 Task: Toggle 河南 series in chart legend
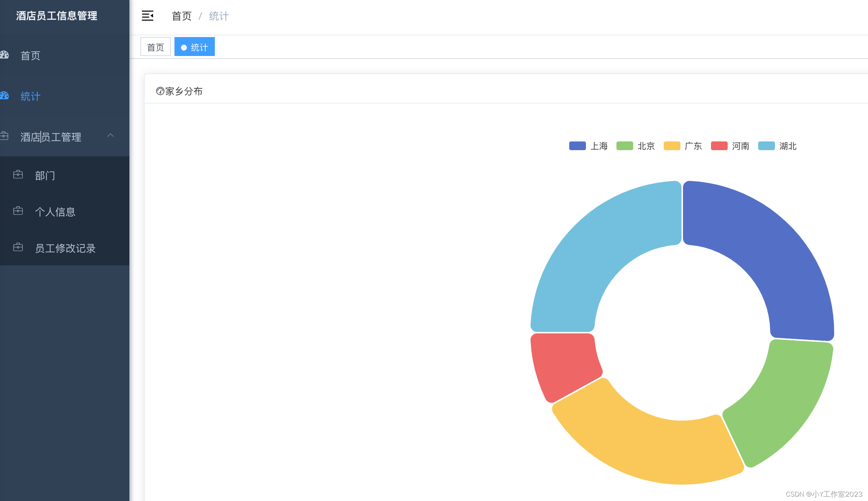click(x=730, y=146)
